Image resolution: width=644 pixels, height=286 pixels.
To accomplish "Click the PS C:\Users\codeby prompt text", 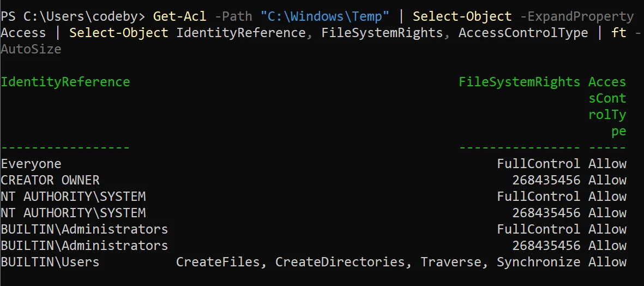I will click(x=73, y=16).
